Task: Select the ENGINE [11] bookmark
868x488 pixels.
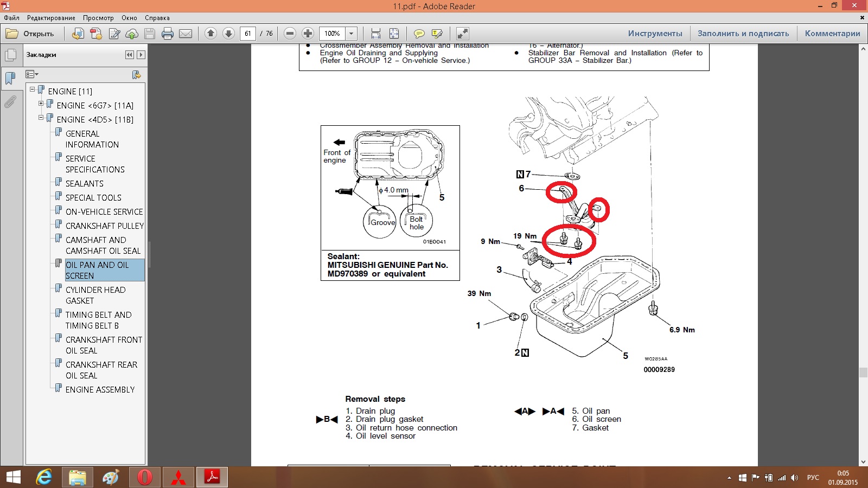Action: [x=70, y=91]
